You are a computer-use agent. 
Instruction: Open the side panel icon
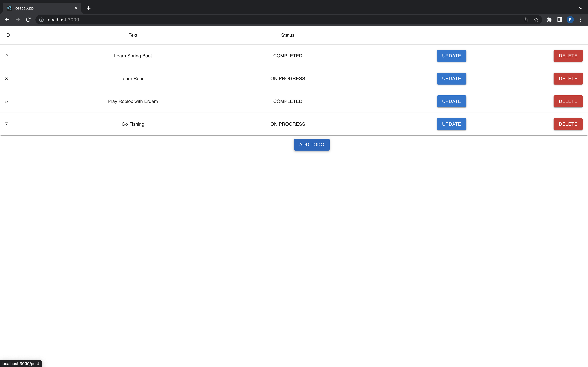tap(559, 20)
